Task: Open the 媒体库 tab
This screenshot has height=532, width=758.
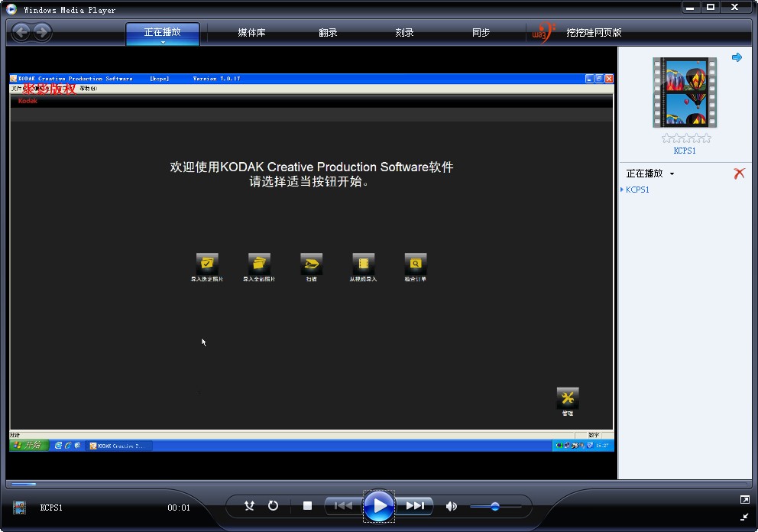Action: point(251,32)
